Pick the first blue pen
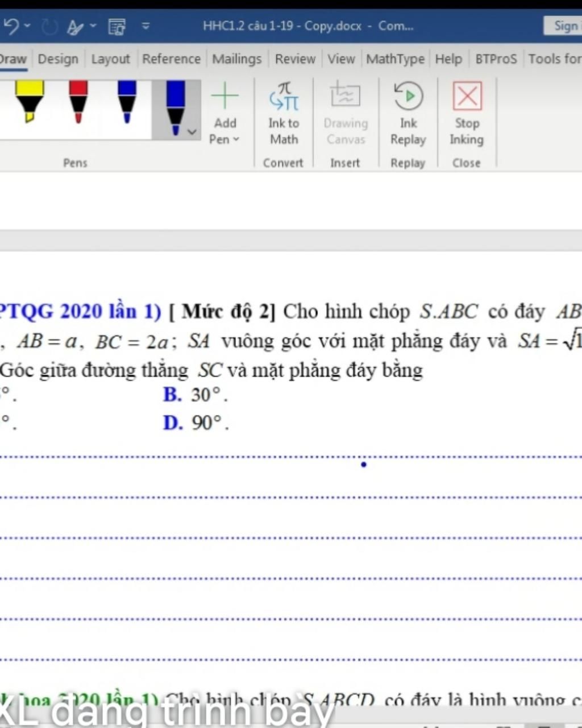Viewport: 582px width, 728px height. coord(127,101)
